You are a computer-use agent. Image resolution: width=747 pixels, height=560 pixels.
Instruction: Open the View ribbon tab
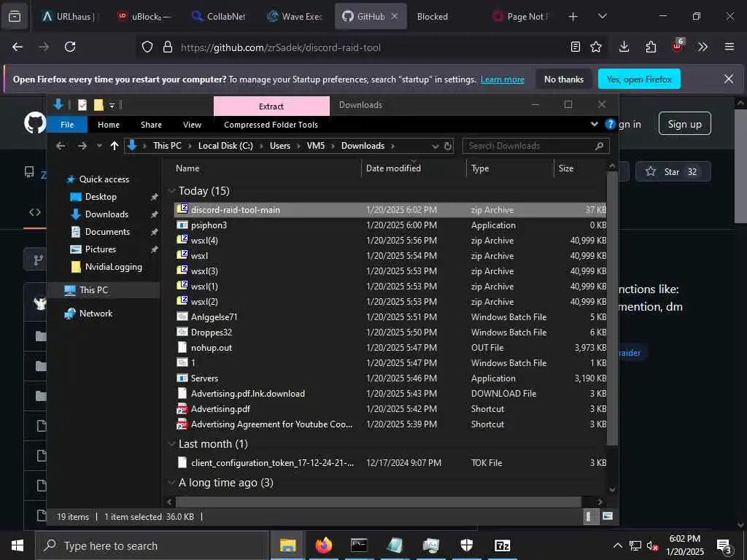point(192,125)
